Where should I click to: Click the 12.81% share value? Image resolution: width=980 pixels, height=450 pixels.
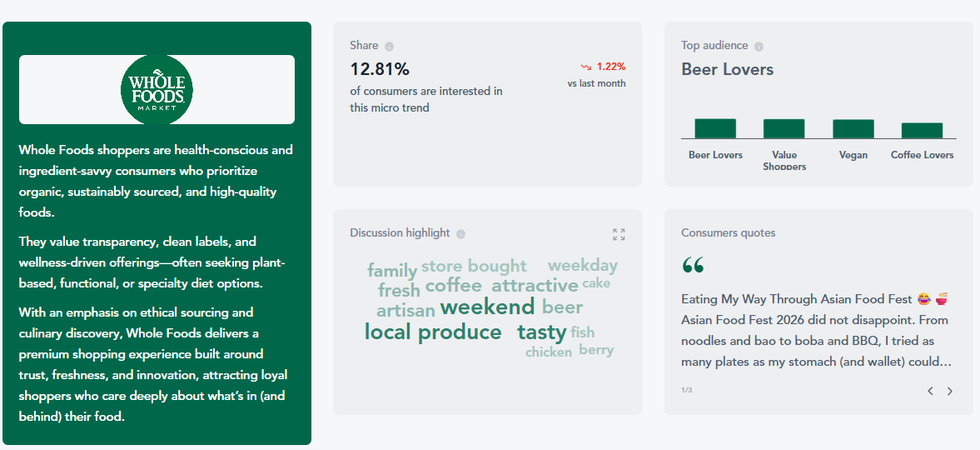[x=380, y=69]
